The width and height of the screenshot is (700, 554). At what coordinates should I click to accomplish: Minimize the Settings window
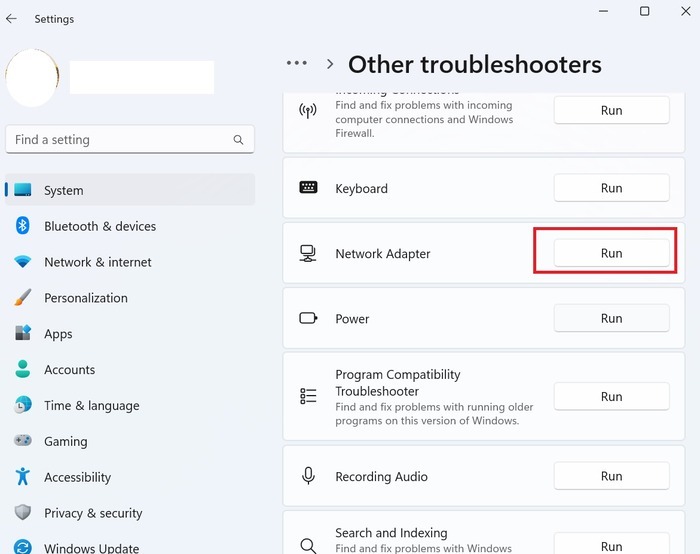pyautogui.click(x=603, y=11)
